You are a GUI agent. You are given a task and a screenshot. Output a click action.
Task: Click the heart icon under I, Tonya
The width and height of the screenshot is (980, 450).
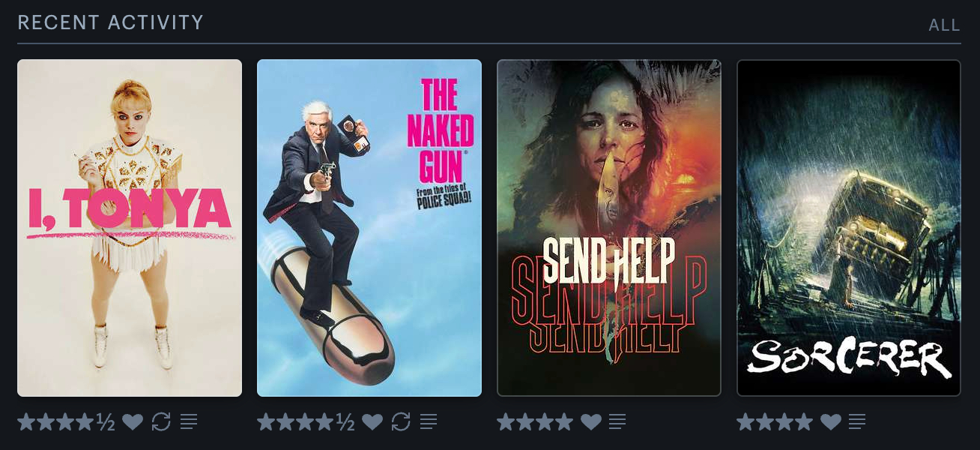click(133, 422)
